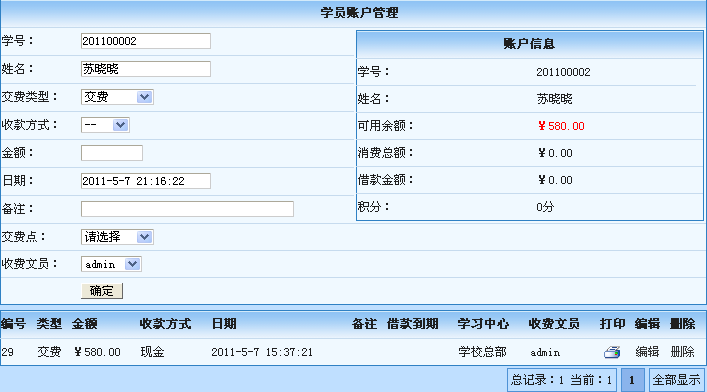The width and height of the screenshot is (707, 392).
Task: Click the red 可用余额 ¥580.00 value
Action: (561, 126)
